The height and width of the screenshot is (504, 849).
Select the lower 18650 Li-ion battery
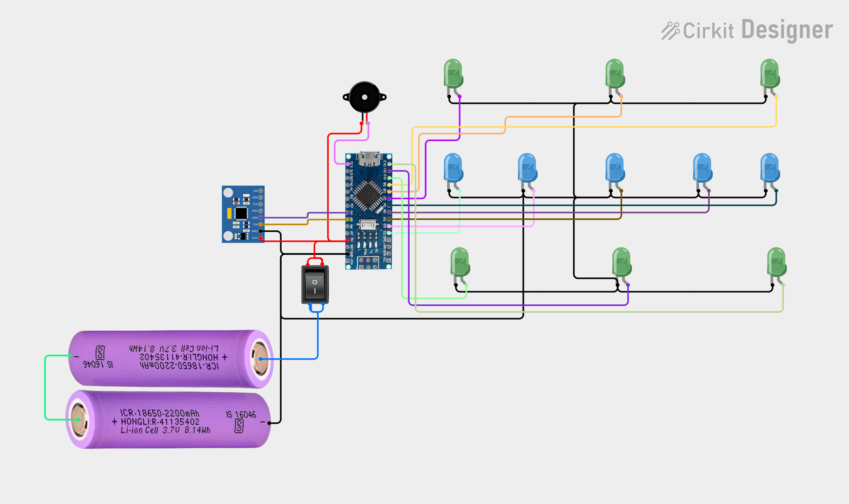pos(168,420)
